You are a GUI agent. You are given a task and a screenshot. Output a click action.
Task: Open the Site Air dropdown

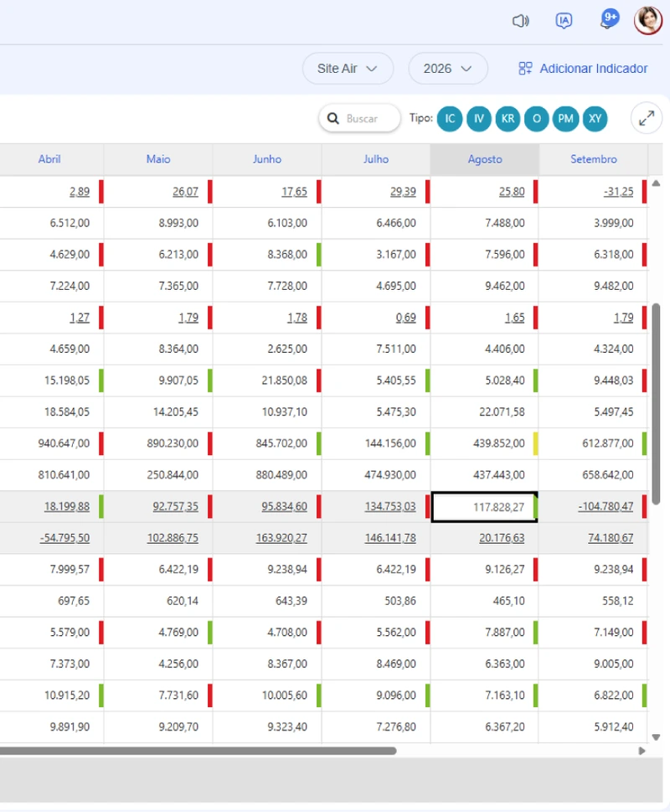point(348,69)
